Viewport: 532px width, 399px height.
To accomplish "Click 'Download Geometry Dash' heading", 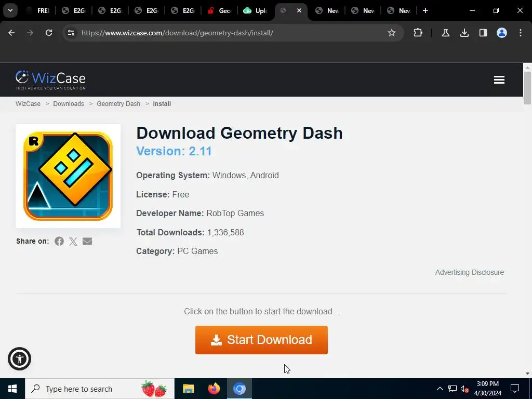I will [239, 132].
